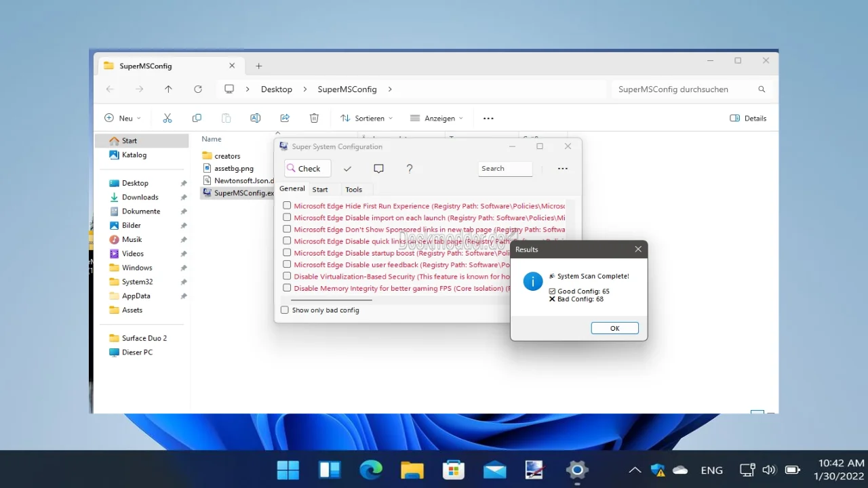Viewport: 868px width, 488px height.
Task: Open the Anzeigen dropdown
Action: click(x=437, y=118)
